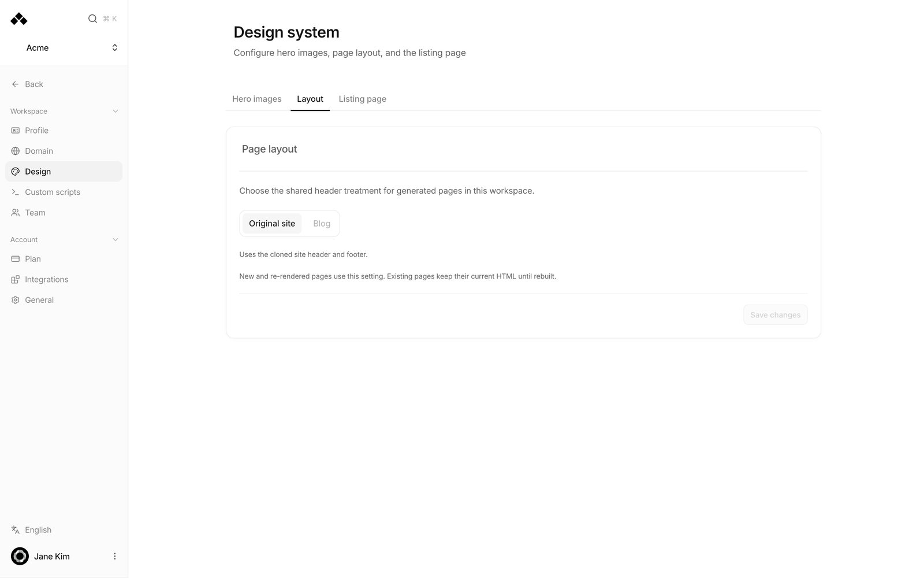
Task: Open Jane Kim's three-dot user menu
Action: click(x=114, y=556)
